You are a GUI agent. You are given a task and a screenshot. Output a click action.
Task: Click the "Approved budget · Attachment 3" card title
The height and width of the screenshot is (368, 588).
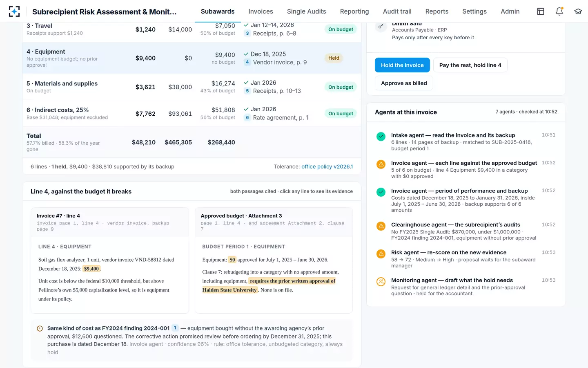tap(241, 216)
